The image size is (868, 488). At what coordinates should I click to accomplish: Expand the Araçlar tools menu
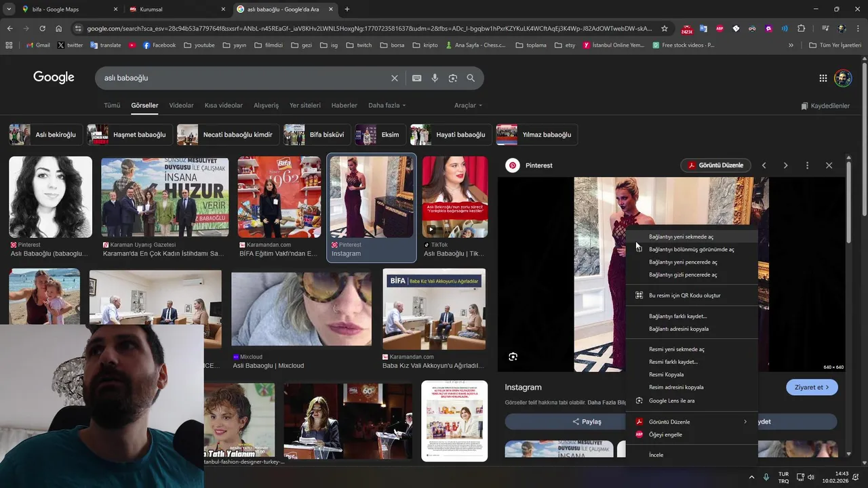(x=469, y=106)
